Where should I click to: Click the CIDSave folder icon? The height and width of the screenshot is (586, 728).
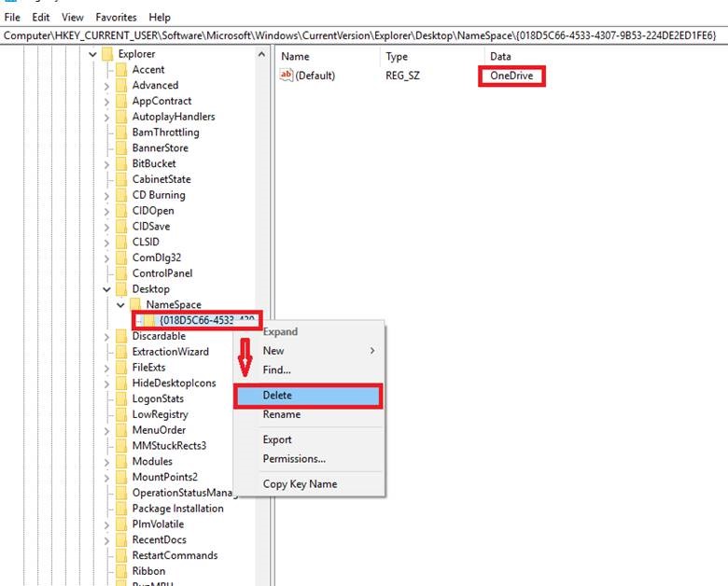(121, 226)
